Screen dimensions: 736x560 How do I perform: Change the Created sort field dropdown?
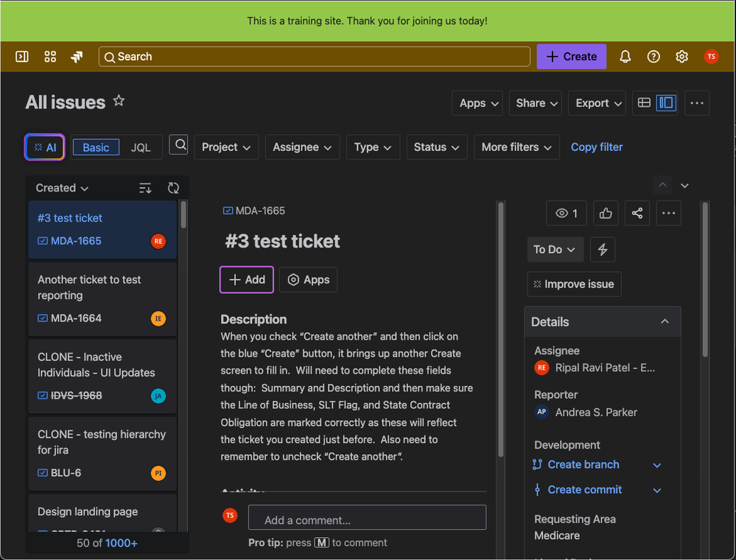(x=62, y=188)
